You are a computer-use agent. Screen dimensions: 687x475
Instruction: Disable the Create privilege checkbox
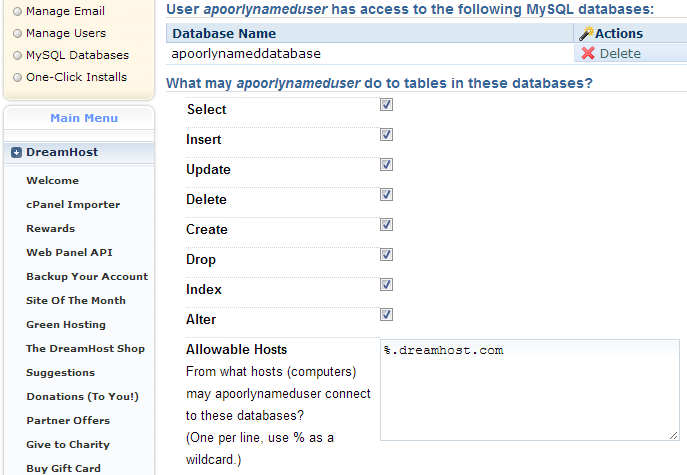point(386,224)
